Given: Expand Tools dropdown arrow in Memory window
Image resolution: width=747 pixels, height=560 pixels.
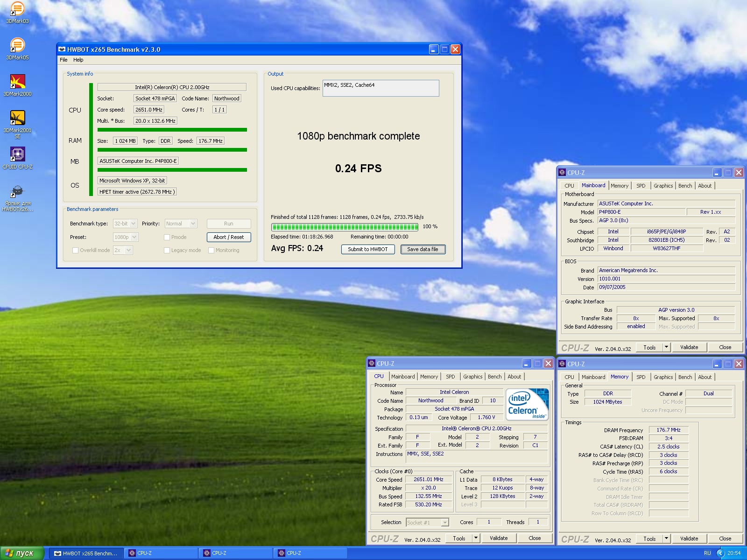Looking at the screenshot, I should tap(666, 539).
